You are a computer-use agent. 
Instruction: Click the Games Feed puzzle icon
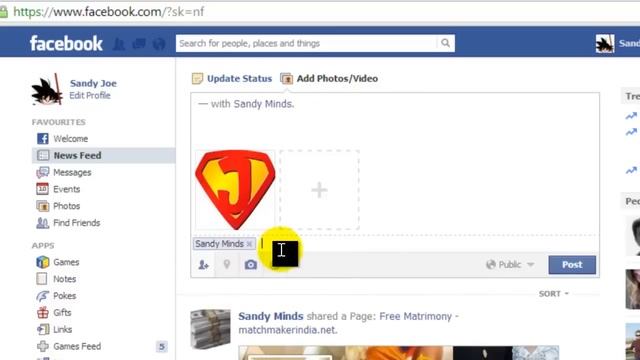pos(42,346)
